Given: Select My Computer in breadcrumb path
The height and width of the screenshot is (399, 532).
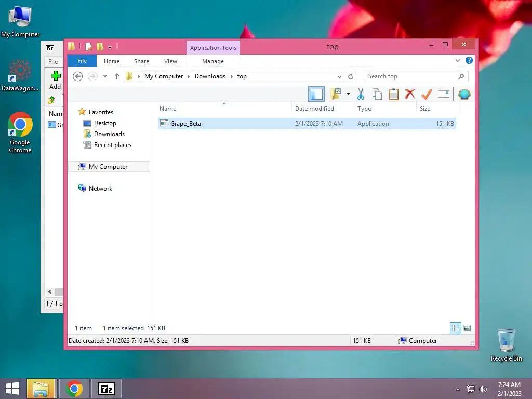Looking at the screenshot, I should (164, 76).
